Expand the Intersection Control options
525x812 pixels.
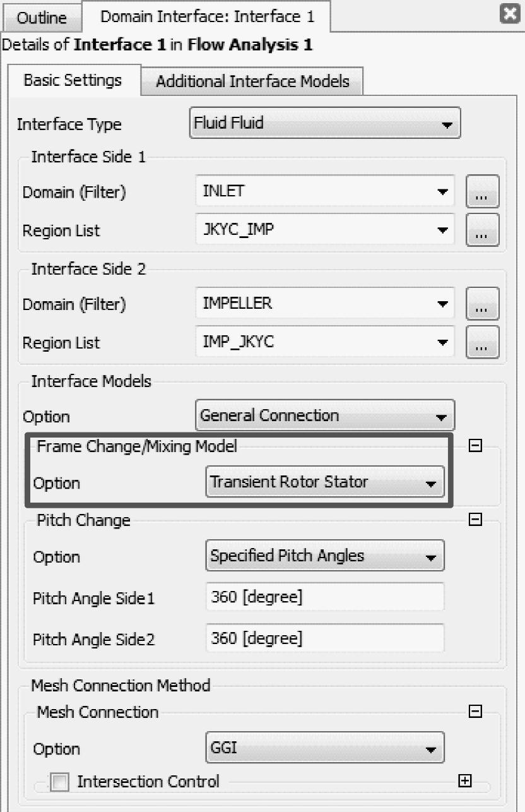[465, 781]
